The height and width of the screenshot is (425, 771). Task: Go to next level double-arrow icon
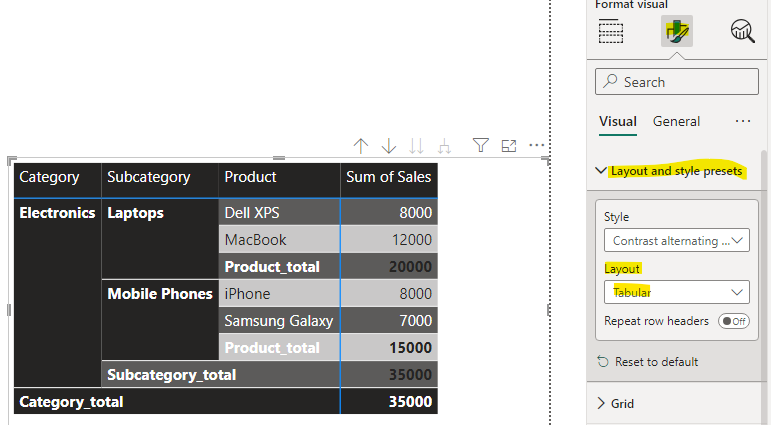pyautogui.click(x=416, y=146)
